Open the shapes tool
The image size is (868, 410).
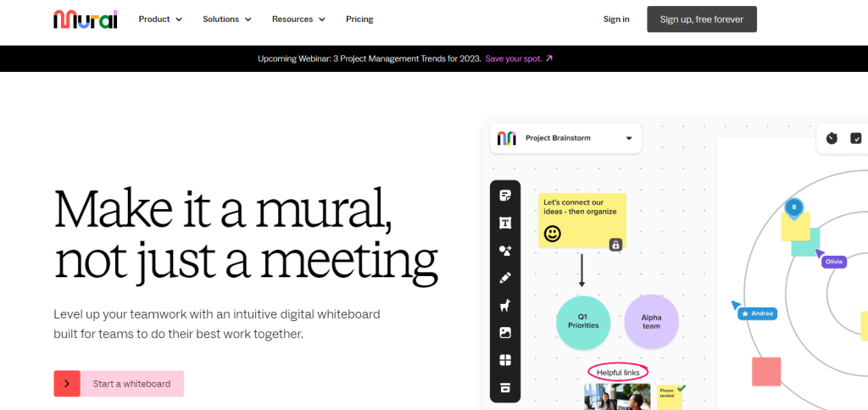click(x=505, y=251)
